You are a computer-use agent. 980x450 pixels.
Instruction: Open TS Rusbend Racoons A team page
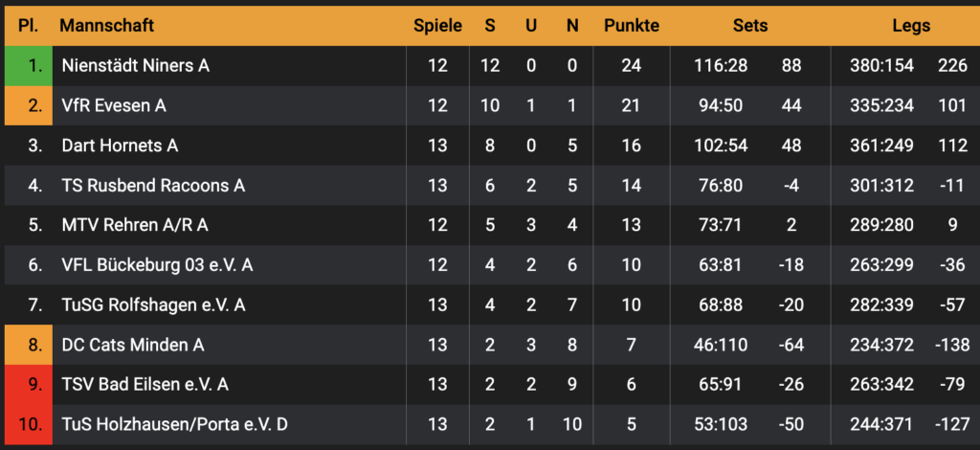pyautogui.click(x=153, y=186)
